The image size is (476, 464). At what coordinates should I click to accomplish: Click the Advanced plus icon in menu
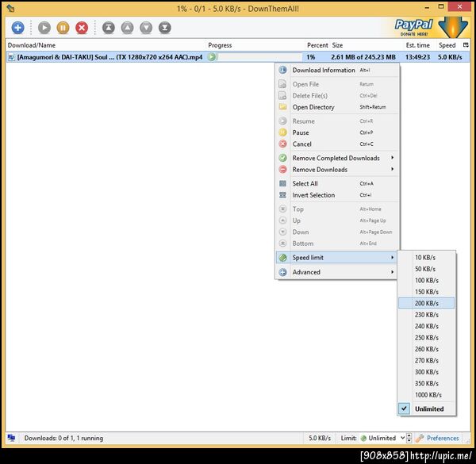[282, 272]
